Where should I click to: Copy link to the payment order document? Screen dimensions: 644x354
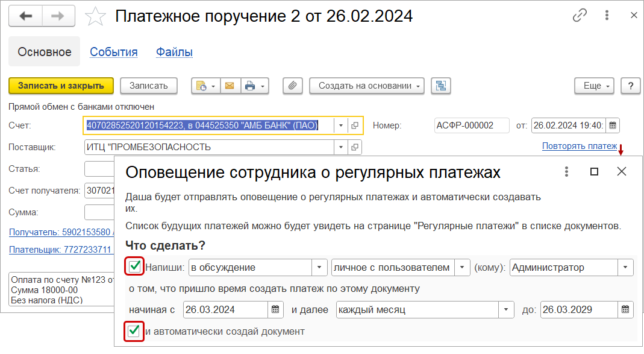580,16
